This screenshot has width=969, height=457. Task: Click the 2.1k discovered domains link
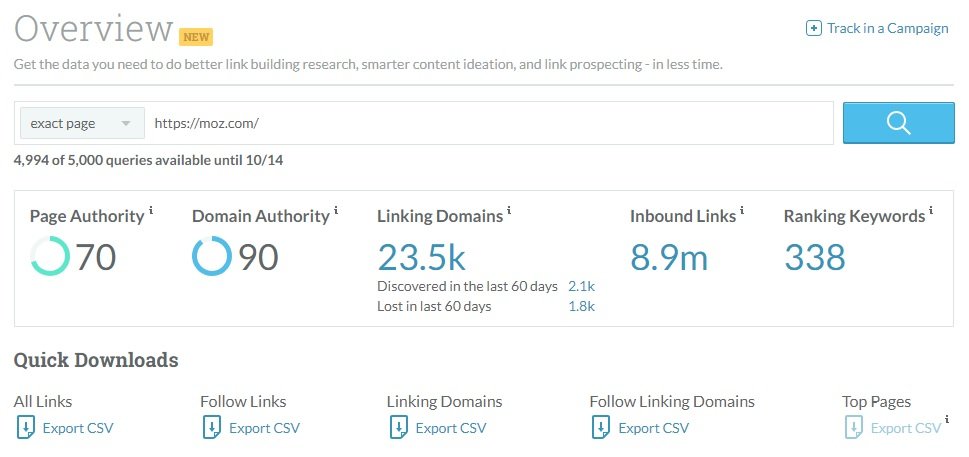[581, 286]
